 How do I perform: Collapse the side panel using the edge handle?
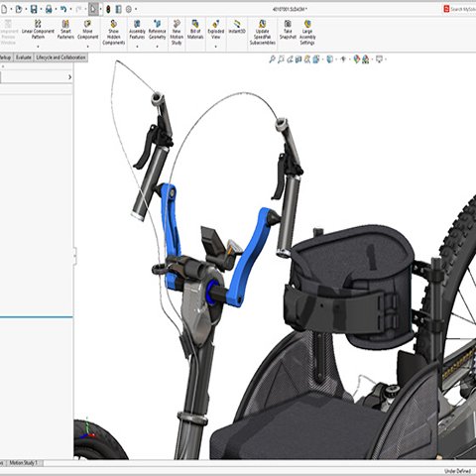[74, 255]
